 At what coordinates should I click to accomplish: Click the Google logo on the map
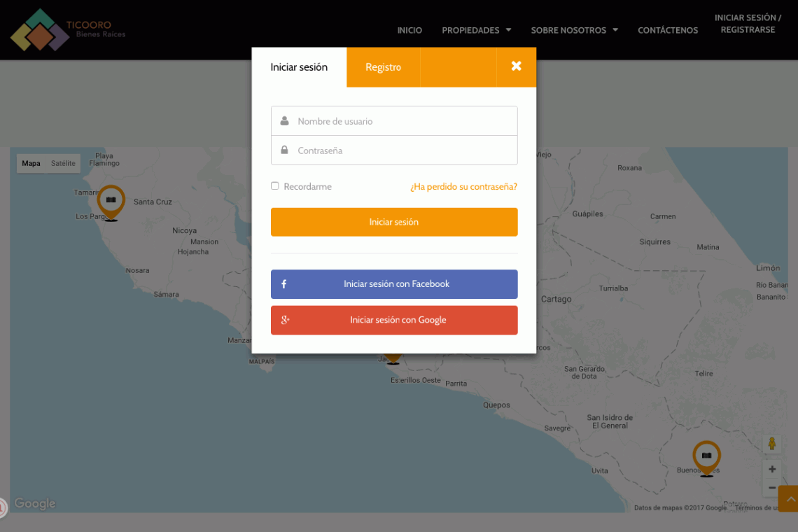tap(34, 503)
